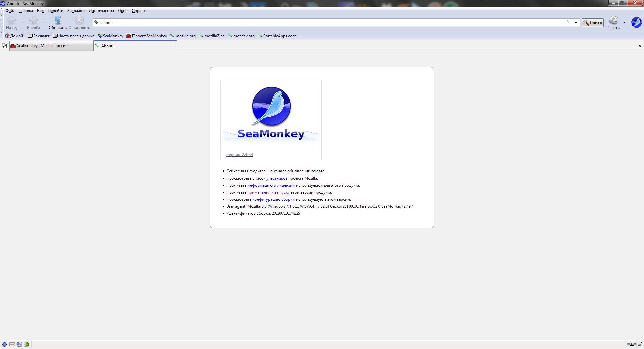
Task: Open Address Book from status bar icon
Action: coord(26,344)
